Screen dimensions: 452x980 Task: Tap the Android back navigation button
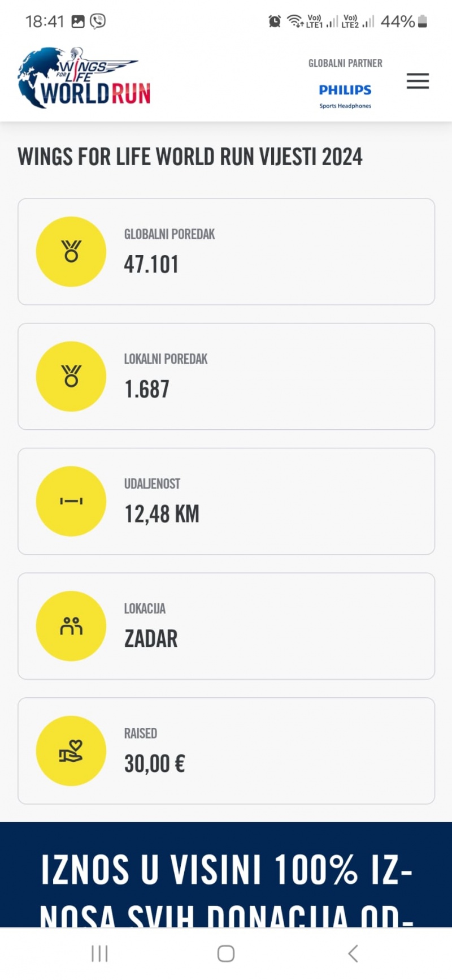[353, 953]
